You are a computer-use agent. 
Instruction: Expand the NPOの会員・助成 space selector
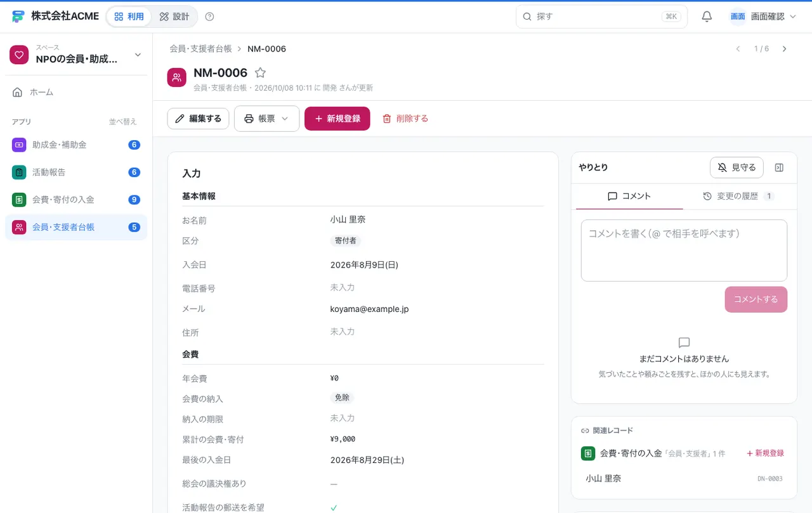pyautogui.click(x=76, y=55)
